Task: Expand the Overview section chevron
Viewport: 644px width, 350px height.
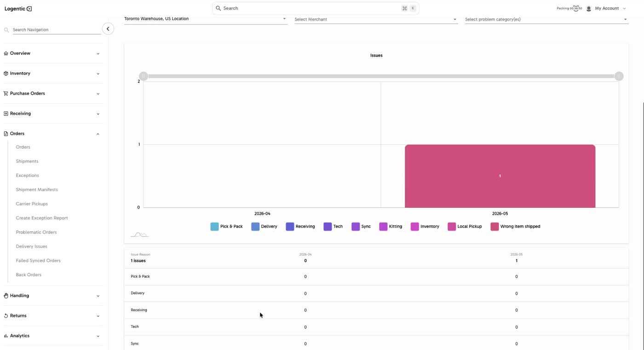Action: tap(98, 53)
